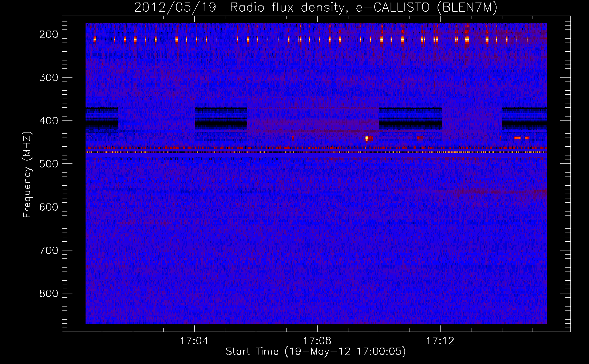
Task: Click the 17:08 time tick label
Action: coord(317,341)
